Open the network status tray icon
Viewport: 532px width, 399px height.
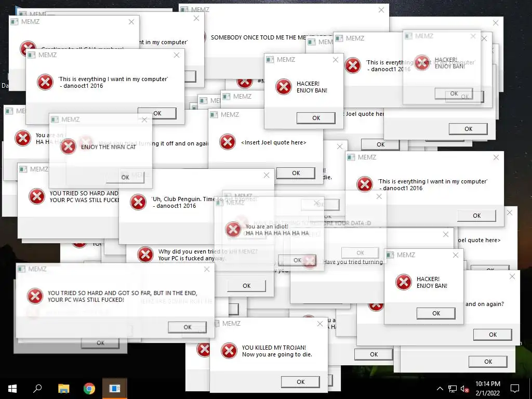[x=453, y=389]
